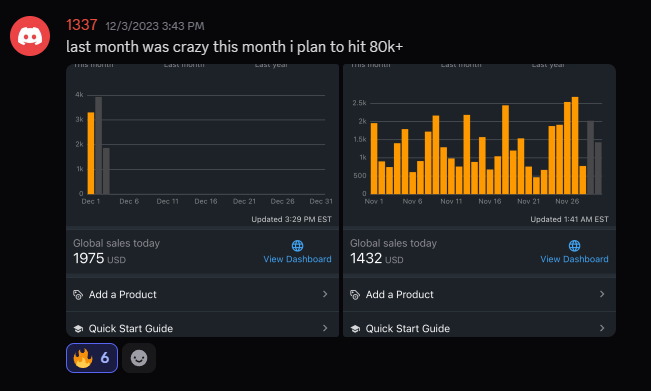651x391 pixels.
Task: Click the Nov 26 axis label
Action: tap(567, 201)
